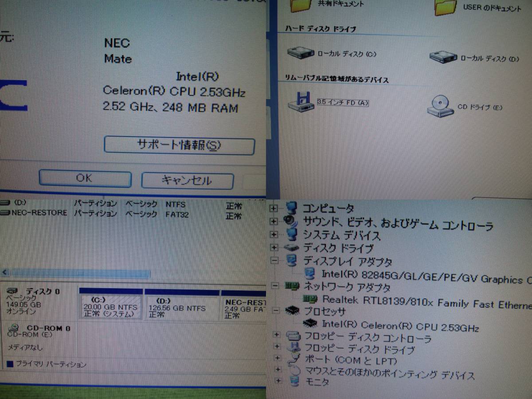Click リムーバブル記憶域があるデバイス group header
This screenshot has width=532, height=399.
pos(336,80)
